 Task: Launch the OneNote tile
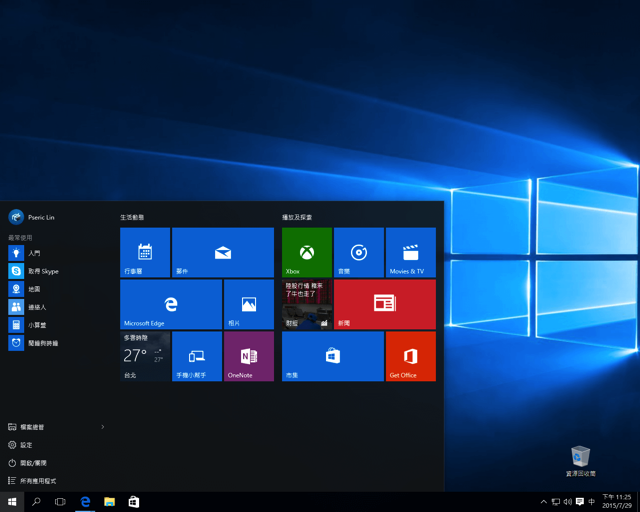pyautogui.click(x=249, y=356)
